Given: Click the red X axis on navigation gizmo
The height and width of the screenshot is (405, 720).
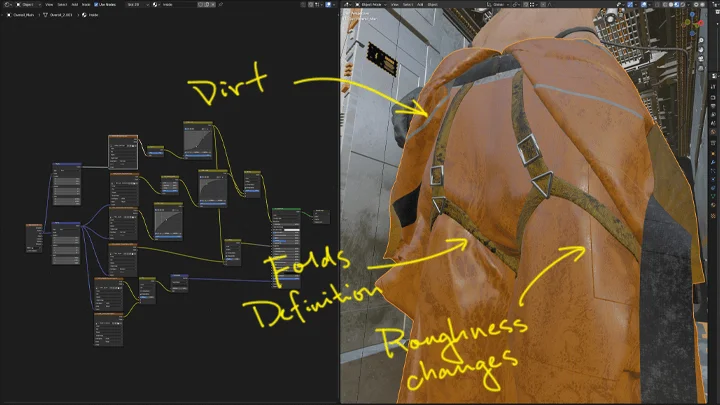Looking at the screenshot, I should pos(701,22).
